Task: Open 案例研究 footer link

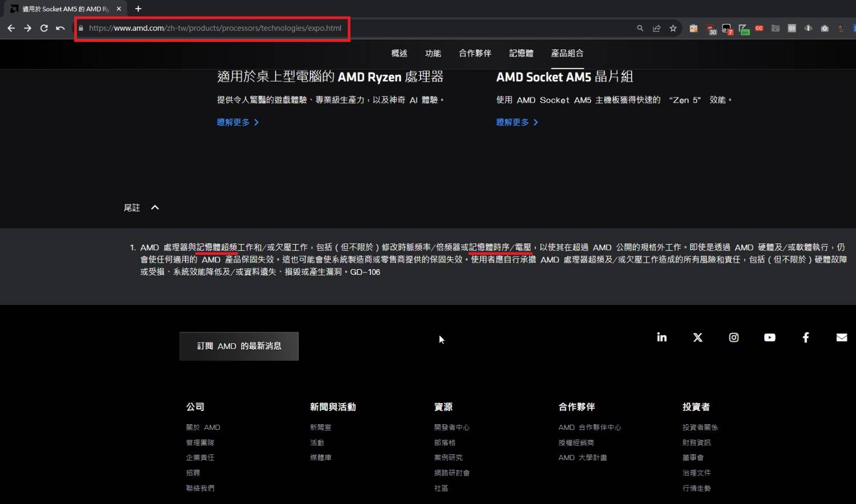Action: tap(448, 457)
